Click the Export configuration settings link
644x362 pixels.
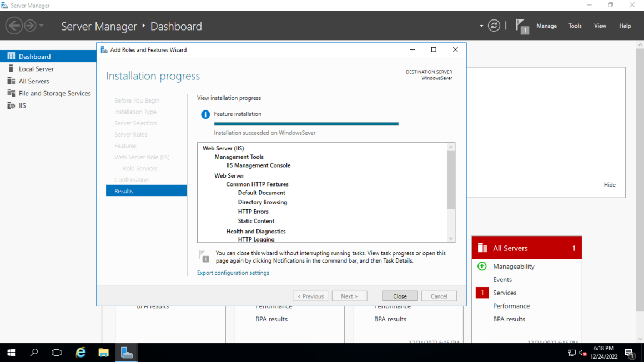point(233,273)
